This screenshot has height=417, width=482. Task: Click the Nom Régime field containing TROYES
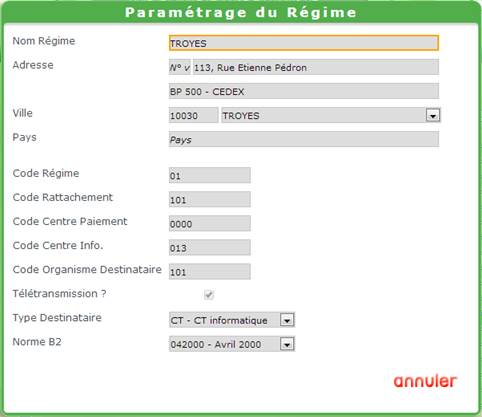point(304,43)
